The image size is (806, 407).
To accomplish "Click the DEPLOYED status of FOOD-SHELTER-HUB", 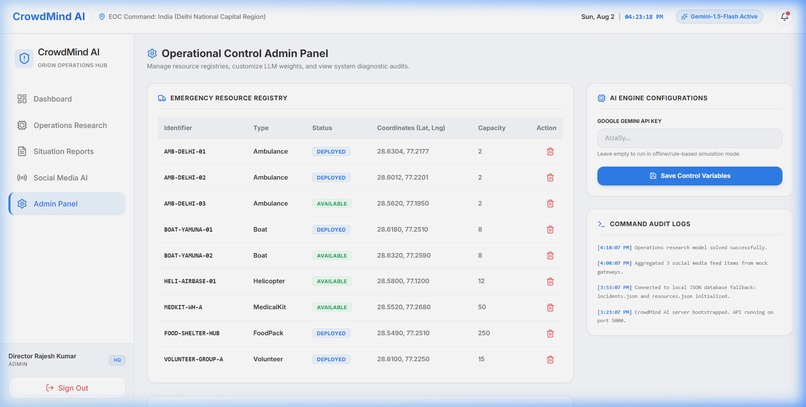I will [331, 333].
